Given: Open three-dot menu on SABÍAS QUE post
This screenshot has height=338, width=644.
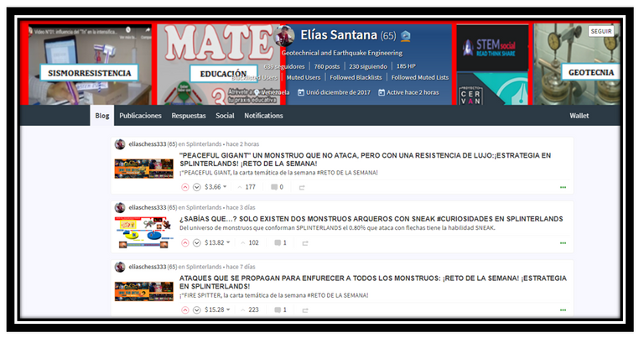Looking at the screenshot, I should 563,243.
